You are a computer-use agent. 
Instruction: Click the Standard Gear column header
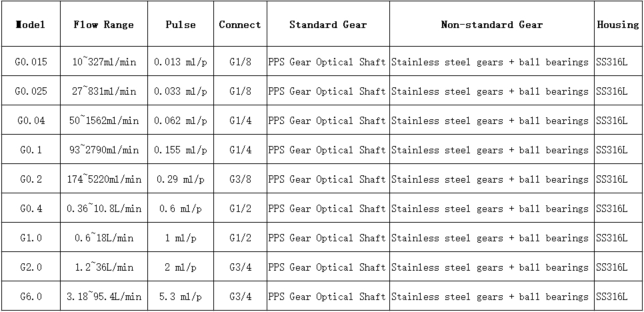[x=328, y=25]
